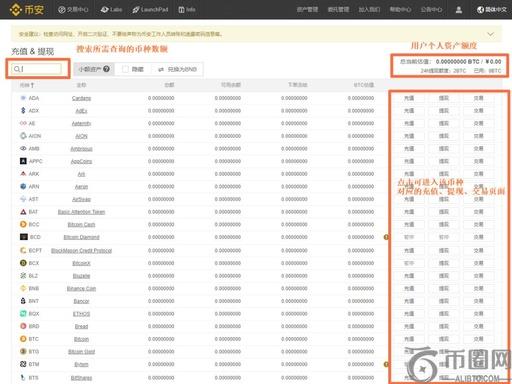512x384 pixels.
Task: Click the BCD row warning icon
Action: [386, 237]
